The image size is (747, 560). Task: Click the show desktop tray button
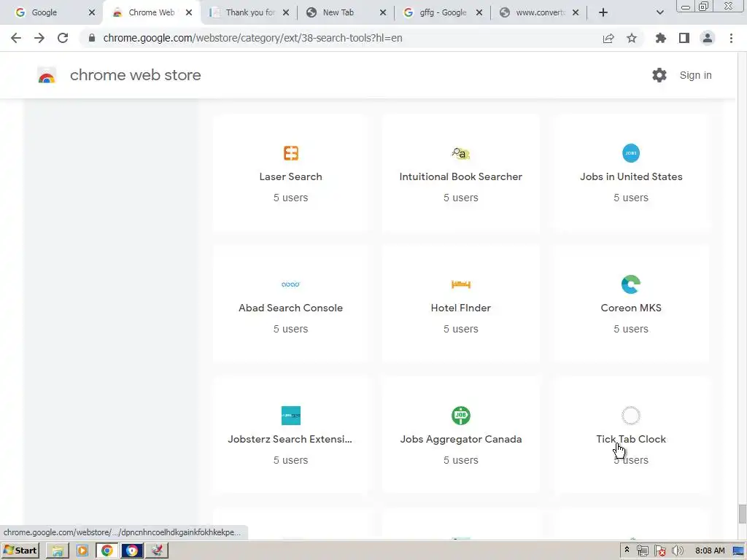click(x=738, y=551)
